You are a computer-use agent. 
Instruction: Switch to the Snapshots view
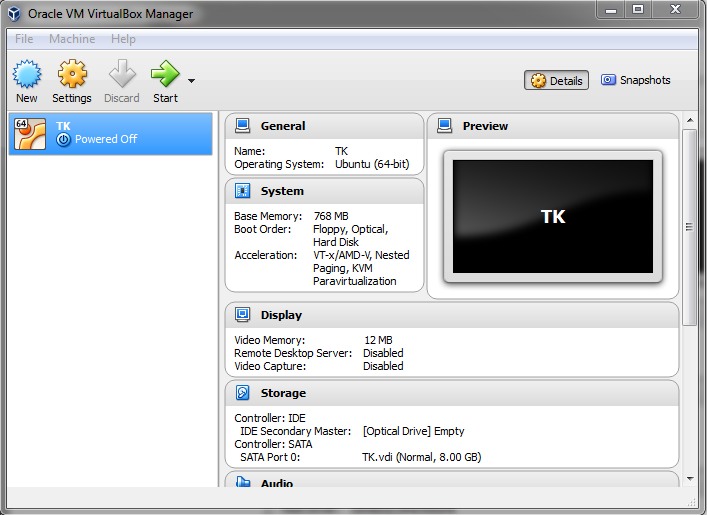635,80
